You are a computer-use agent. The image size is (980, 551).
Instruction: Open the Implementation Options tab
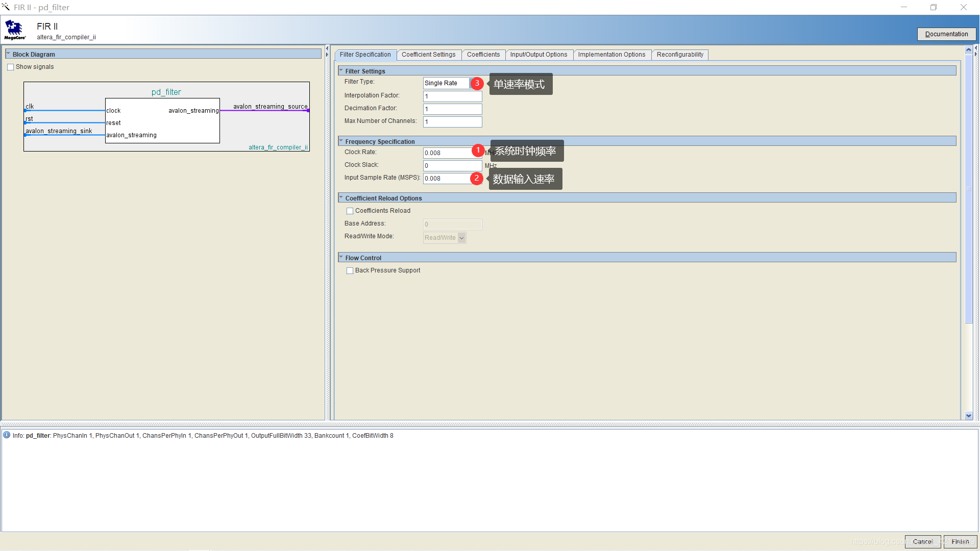pos(611,55)
